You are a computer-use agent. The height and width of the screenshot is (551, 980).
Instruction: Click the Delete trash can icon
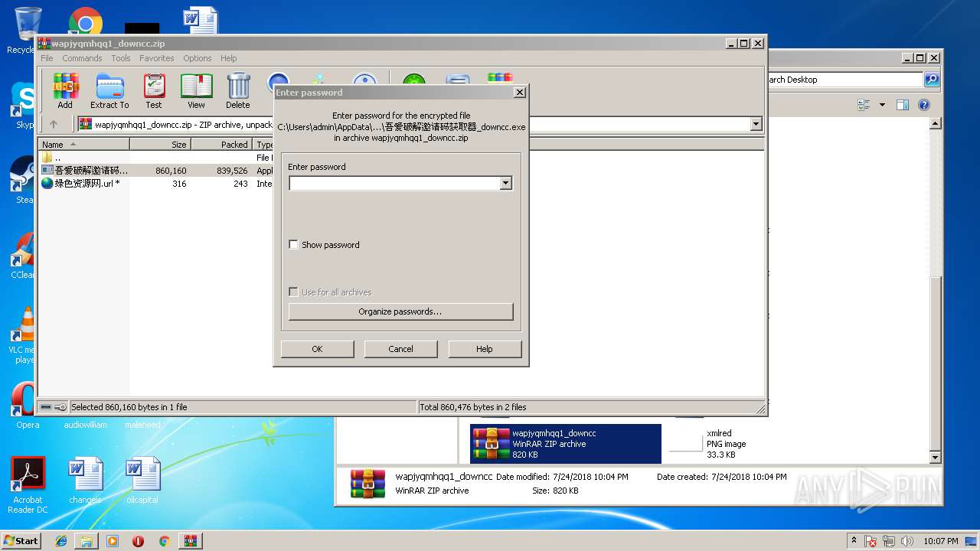(x=238, y=91)
